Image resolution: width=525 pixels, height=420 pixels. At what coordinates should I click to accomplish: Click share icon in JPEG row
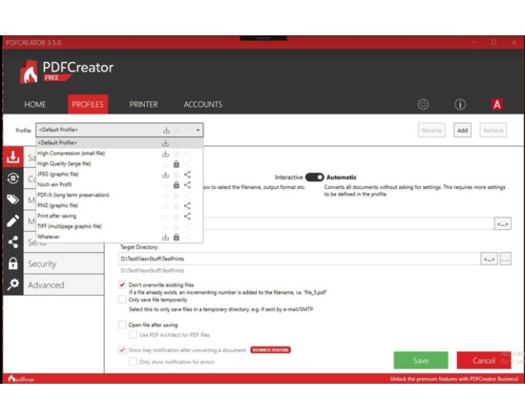coord(187,175)
